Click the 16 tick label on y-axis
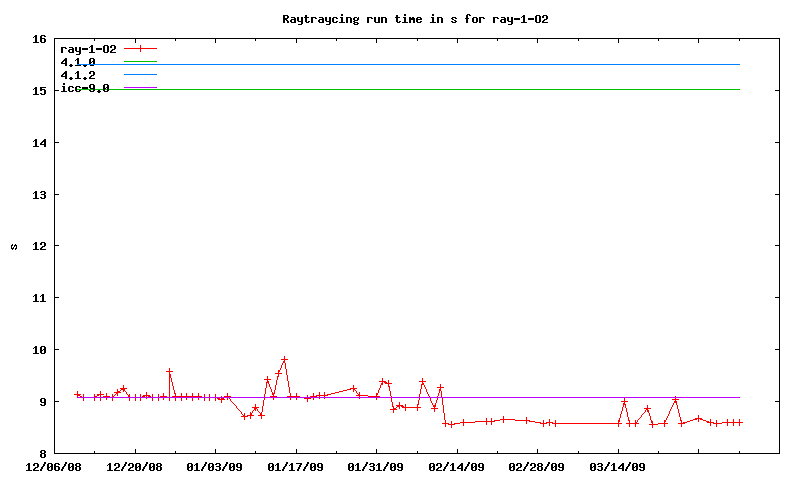The height and width of the screenshot is (480, 800). (x=40, y=39)
